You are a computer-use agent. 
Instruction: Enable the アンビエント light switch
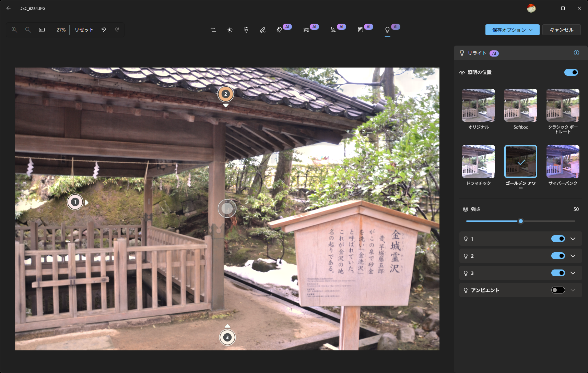tap(558, 290)
